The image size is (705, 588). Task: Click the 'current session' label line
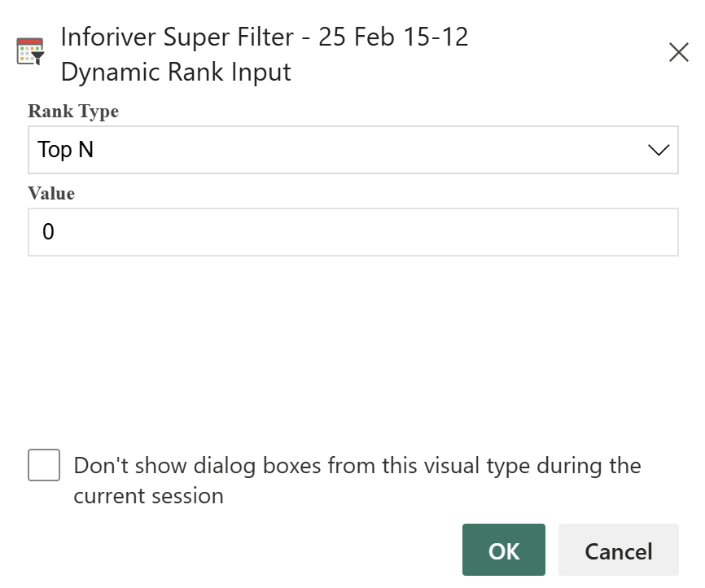click(x=148, y=496)
